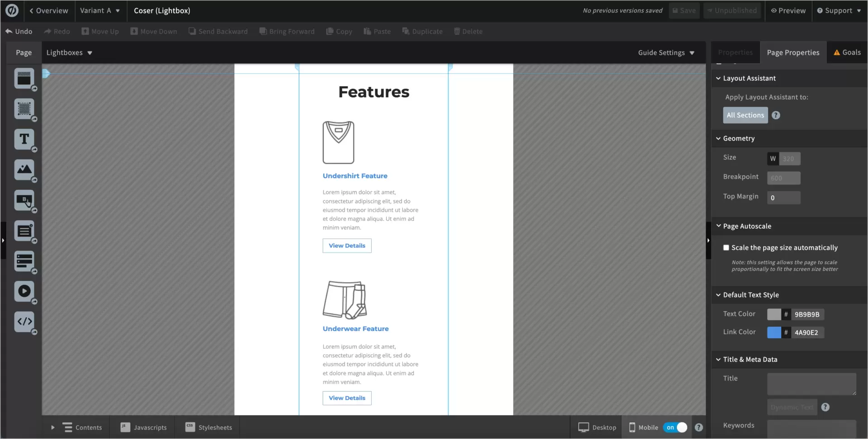The image size is (868, 439).
Task: Select the Button tool
Action: pyautogui.click(x=24, y=200)
